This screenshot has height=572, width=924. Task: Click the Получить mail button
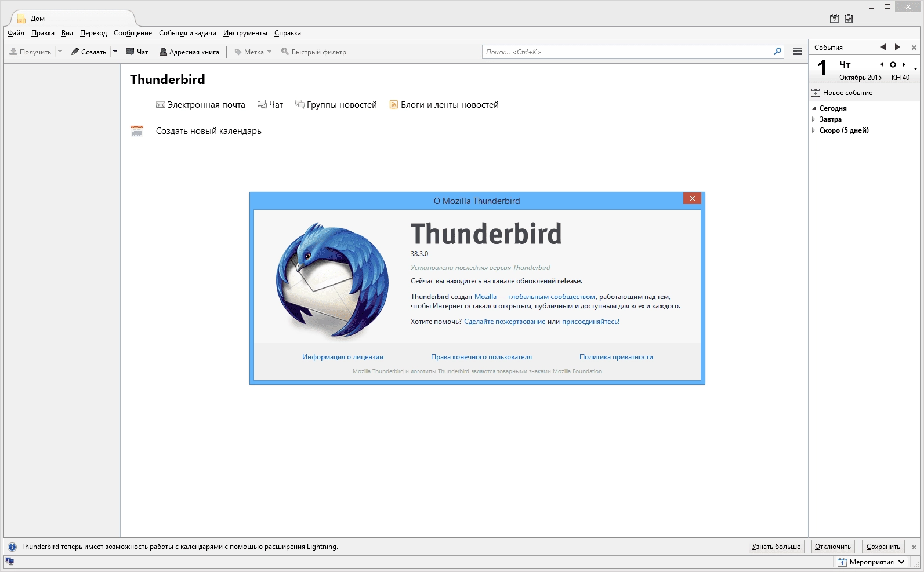coord(30,52)
